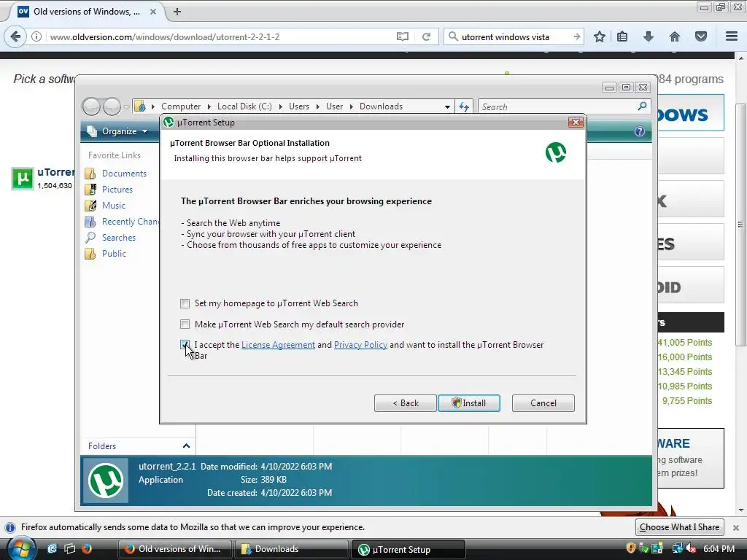
Task: Uncheck the accept License Agreement checkbox
Action: click(185, 345)
